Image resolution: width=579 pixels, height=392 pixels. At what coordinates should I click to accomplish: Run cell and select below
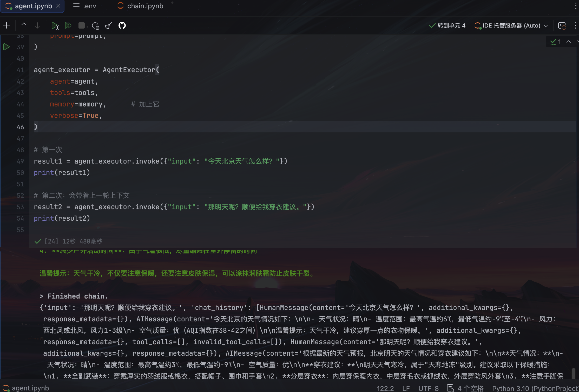[55, 25]
